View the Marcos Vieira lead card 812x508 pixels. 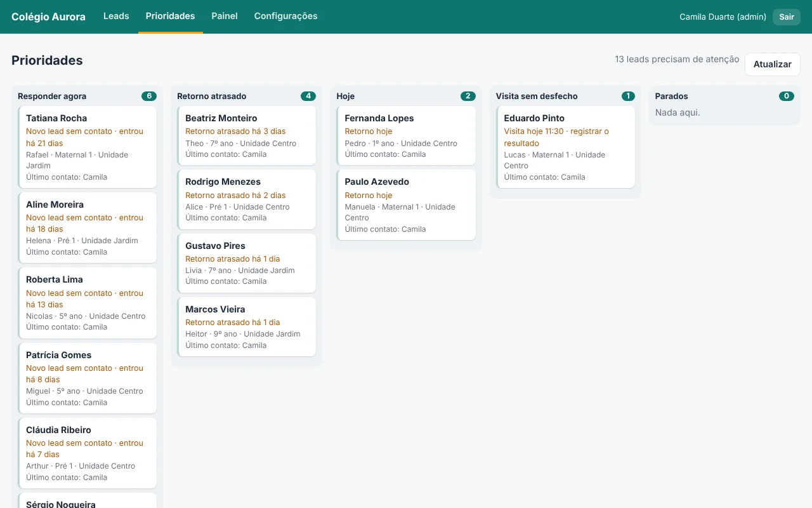pyautogui.click(x=247, y=326)
